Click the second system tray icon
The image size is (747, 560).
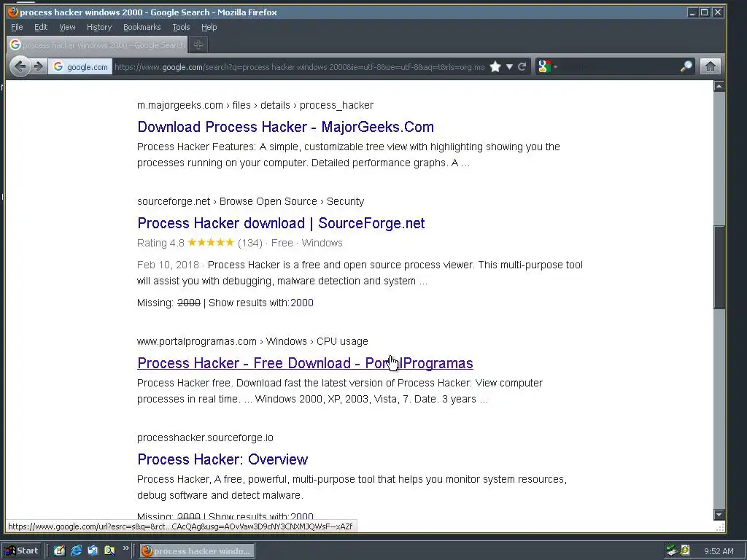tap(685, 551)
